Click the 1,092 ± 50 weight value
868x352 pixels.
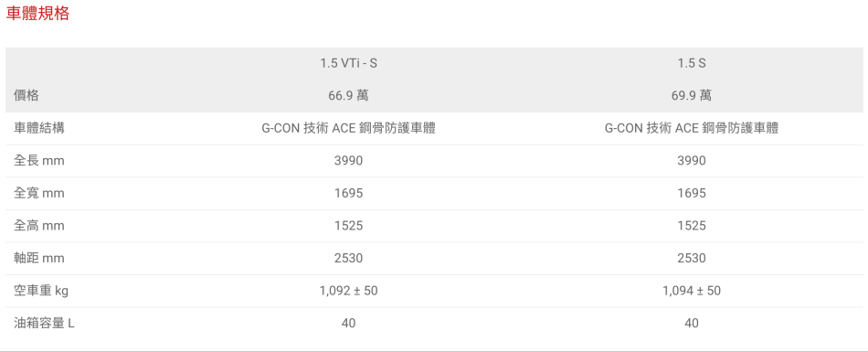[x=348, y=291]
